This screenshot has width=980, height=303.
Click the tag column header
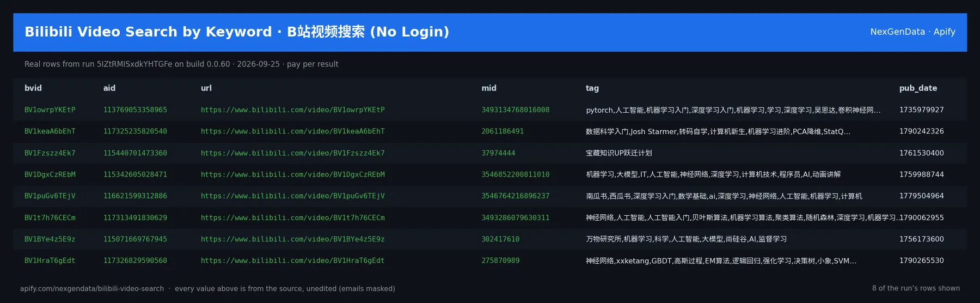click(x=592, y=88)
